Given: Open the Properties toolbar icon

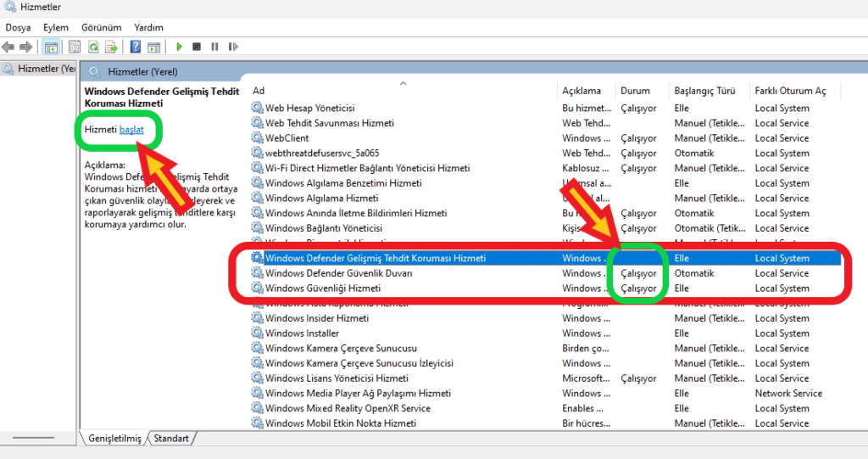Looking at the screenshot, I should pos(75,47).
